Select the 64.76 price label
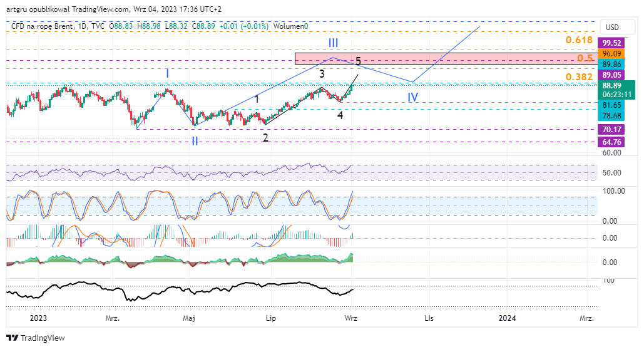The image size is (644, 349). click(x=611, y=142)
